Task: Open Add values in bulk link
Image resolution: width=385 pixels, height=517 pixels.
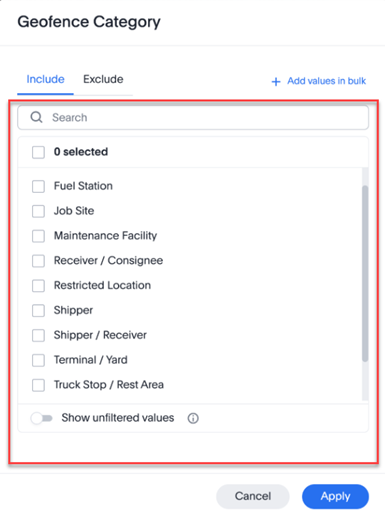Action: tap(327, 81)
